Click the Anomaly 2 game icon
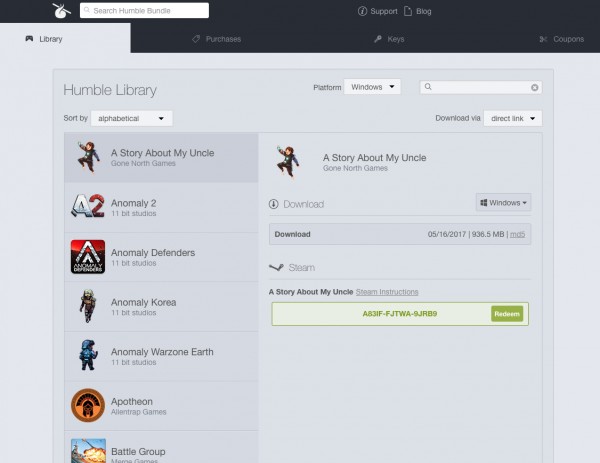Viewport: 600px width, 463px height. pos(88,206)
